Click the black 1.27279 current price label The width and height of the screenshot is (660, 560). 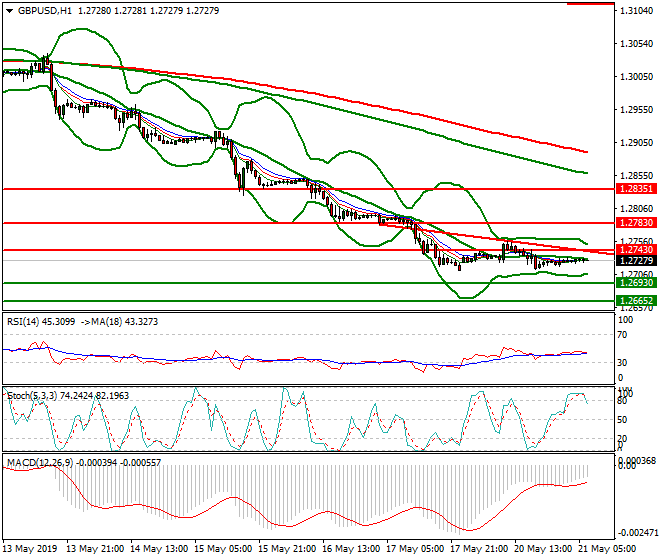636,261
